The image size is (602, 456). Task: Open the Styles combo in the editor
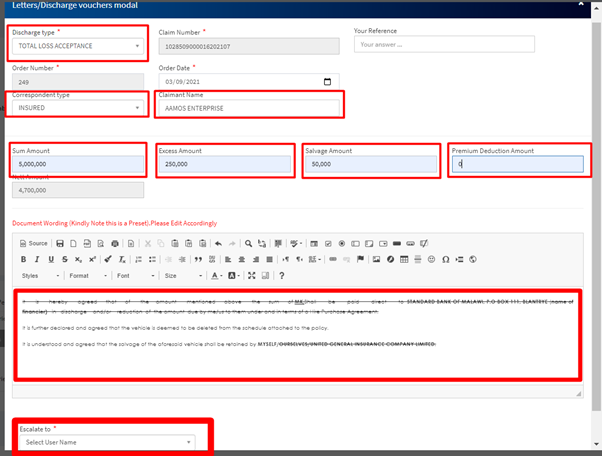(42, 276)
